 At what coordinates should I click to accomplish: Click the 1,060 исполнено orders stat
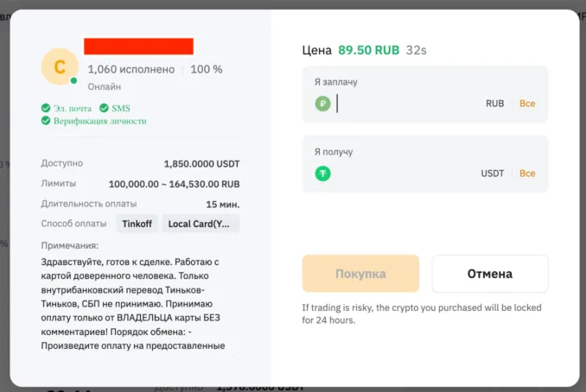coord(131,69)
